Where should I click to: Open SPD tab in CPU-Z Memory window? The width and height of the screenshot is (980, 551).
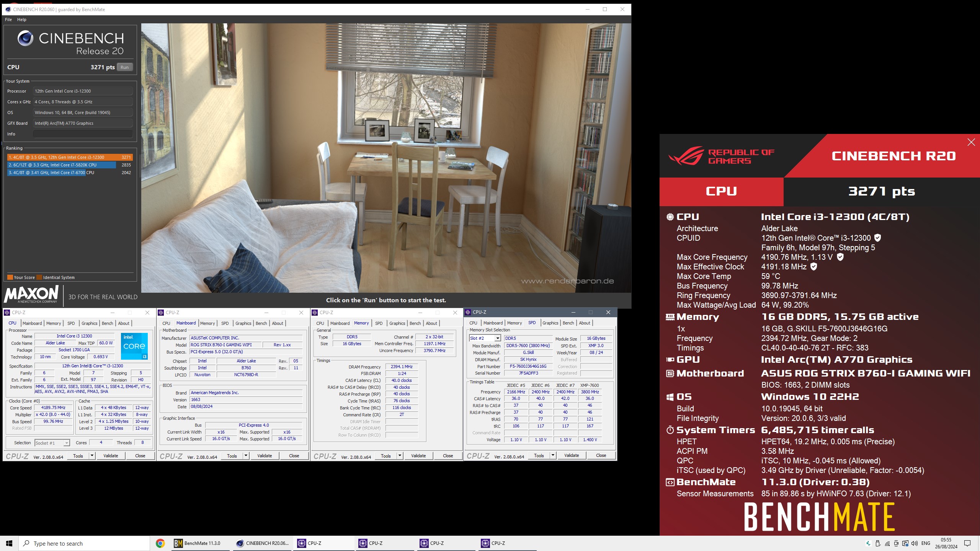click(379, 323)
